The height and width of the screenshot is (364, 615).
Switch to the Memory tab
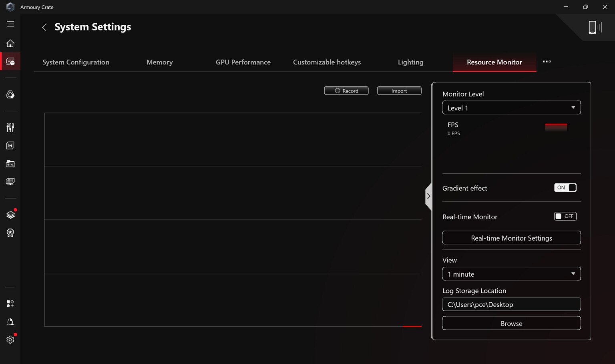[x=159, y=62]
